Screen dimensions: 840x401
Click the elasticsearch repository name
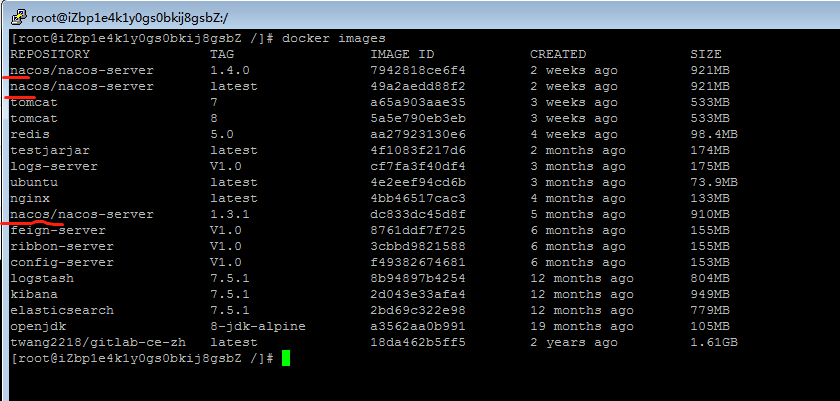[62, 311]
